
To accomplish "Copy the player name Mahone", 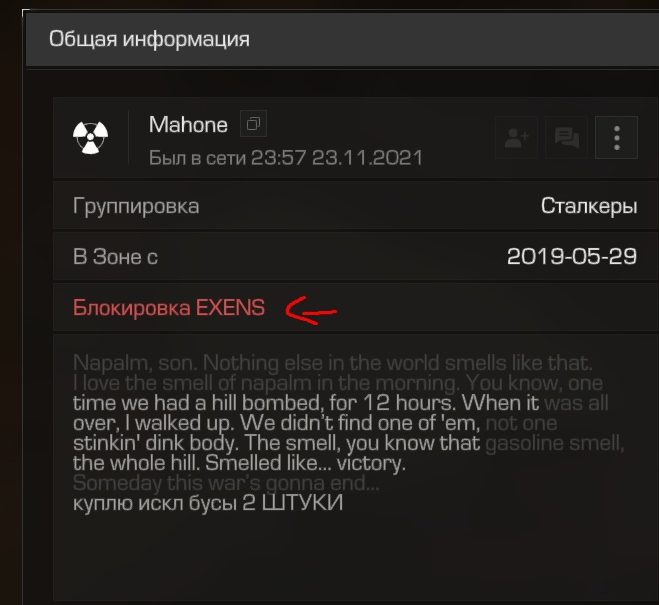I will coord(253,124).
